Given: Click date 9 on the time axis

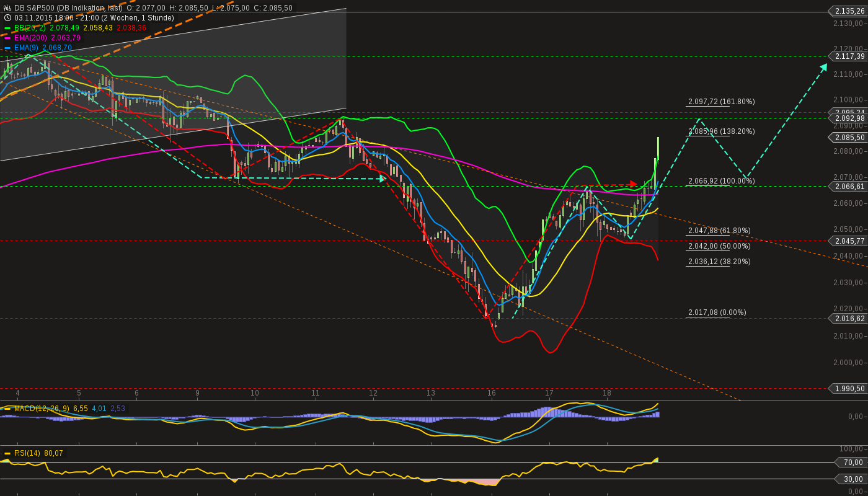Looking at the screenshot, I should [198, 393].
